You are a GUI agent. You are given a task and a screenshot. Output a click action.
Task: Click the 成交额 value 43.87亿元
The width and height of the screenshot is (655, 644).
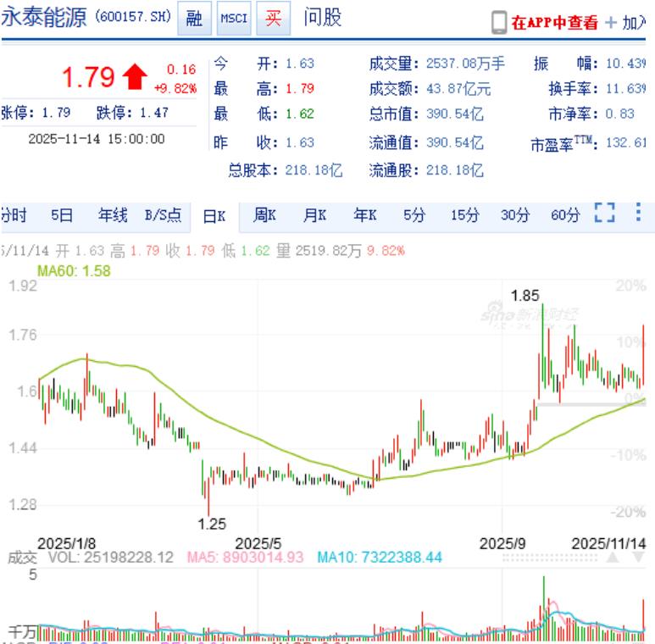(458, 89)
